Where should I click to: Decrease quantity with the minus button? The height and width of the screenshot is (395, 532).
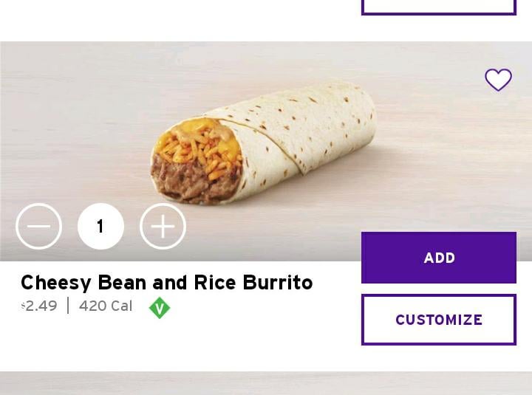[38, 226]
